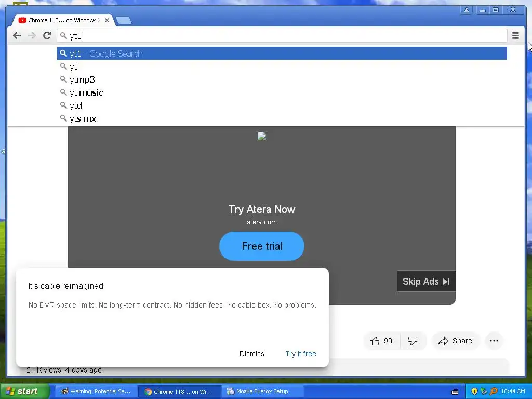Click the orange magnifier tray icon
Screen dimensions: 532x399
click(494, 391)
